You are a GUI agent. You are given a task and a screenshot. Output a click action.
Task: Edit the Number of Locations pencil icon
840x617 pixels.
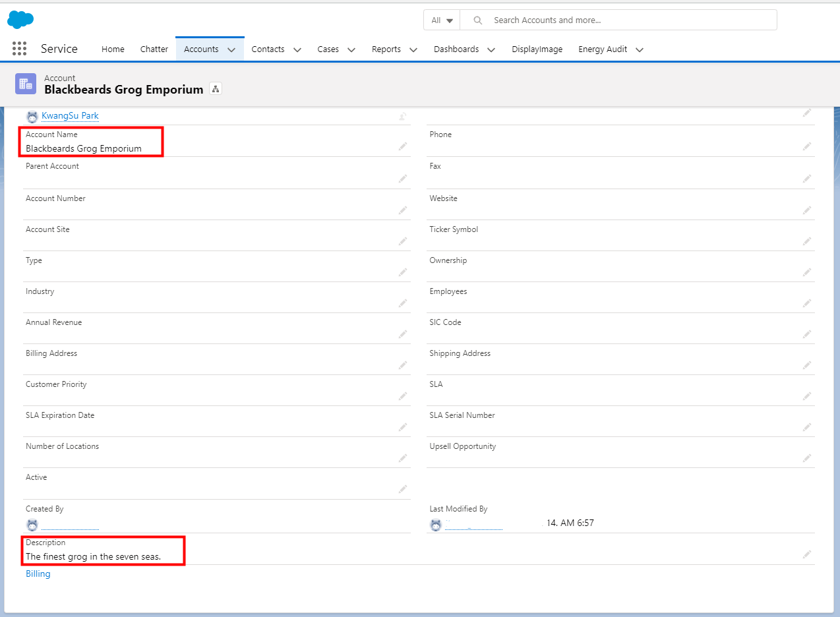click(x=402, y=458)
